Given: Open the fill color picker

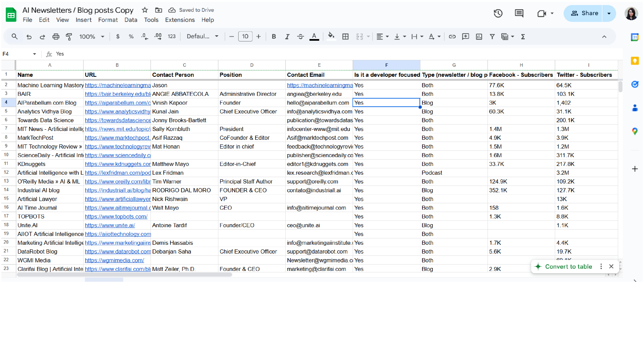Looking at the screenshot, I should (331, 37).
